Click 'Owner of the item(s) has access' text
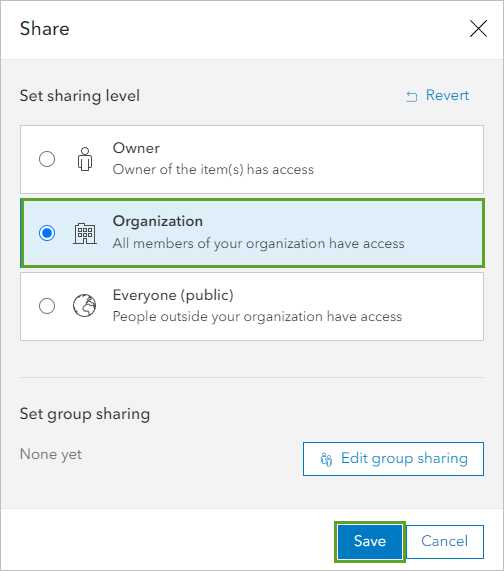Screen dimensions: 504x571 point(213,169)
